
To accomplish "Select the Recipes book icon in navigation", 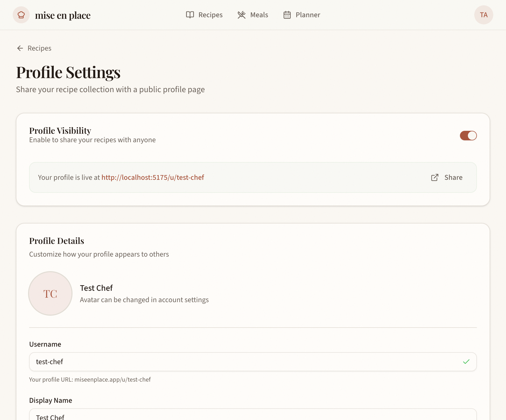I will pos(190,15).
